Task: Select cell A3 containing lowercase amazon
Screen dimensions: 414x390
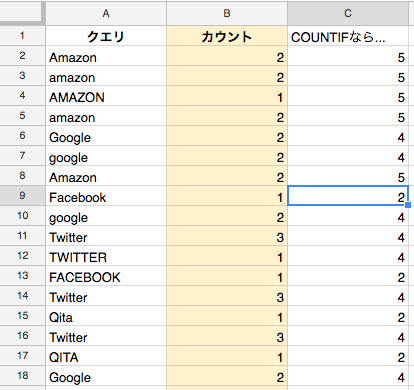Action: tap(106, 76)
